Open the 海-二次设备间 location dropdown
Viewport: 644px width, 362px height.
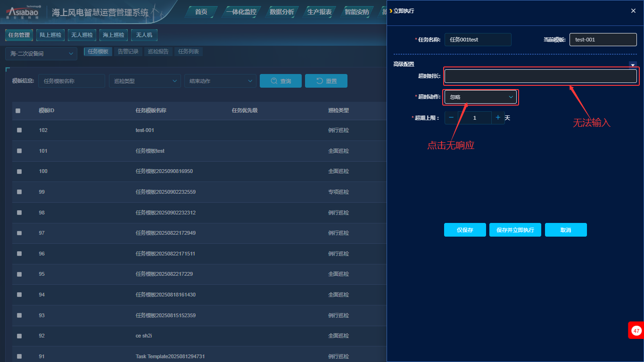pyautogui.click(x=41, y=54)
